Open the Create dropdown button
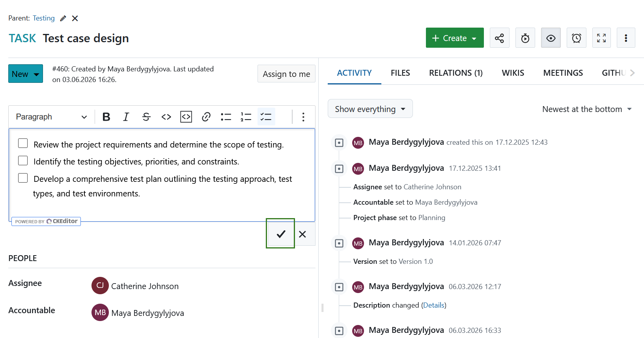Image resolution: width=644 pixels, height=338 pixels. 455,38
